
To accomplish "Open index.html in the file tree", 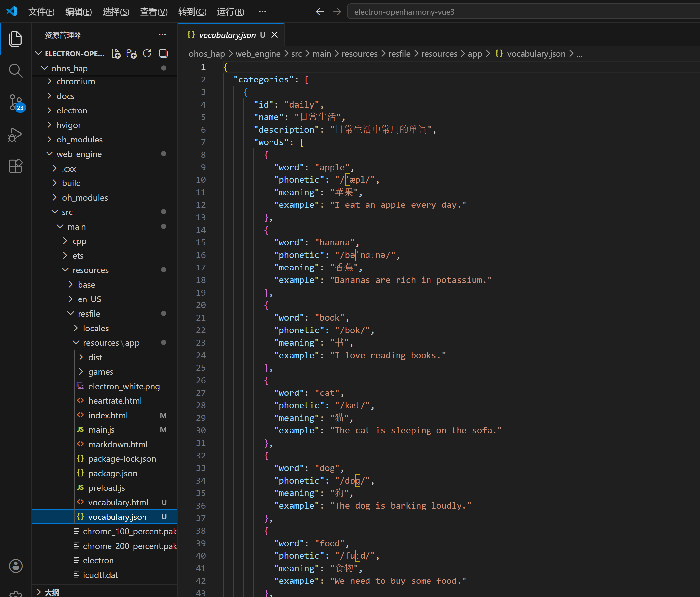I will pyautogui.click(x=108, y=415).
